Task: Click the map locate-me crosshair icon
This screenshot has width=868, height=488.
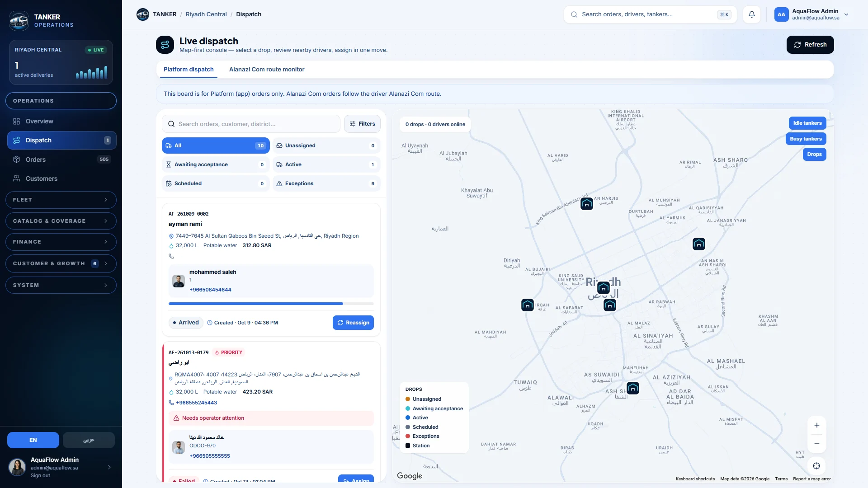Action: pyautogui.click(x=816, y=466)
